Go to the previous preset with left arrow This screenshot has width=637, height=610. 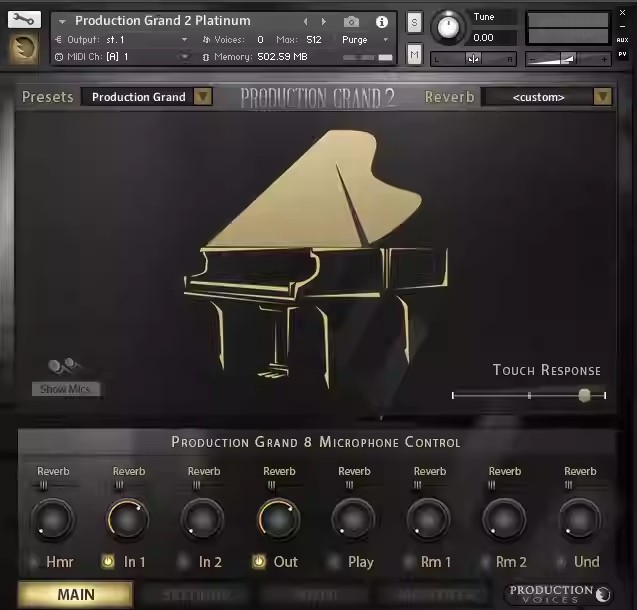pos(308,21)
